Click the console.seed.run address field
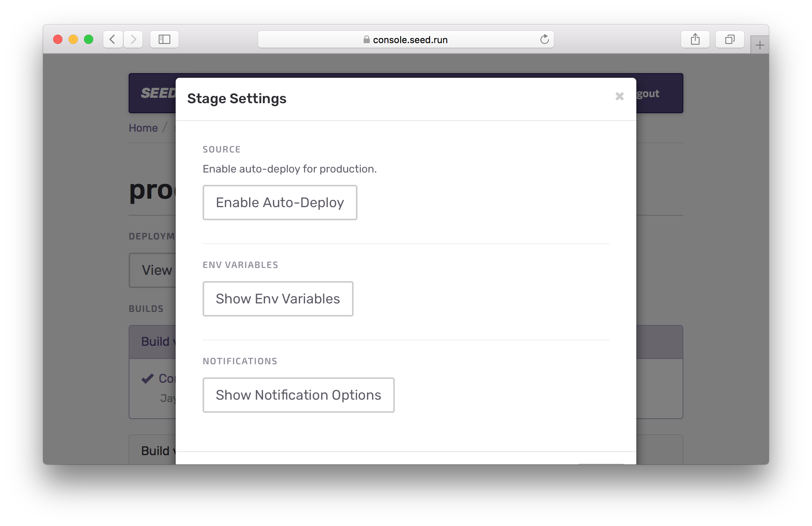Screen dimensions: 812x526 click(x=410, y=40)
